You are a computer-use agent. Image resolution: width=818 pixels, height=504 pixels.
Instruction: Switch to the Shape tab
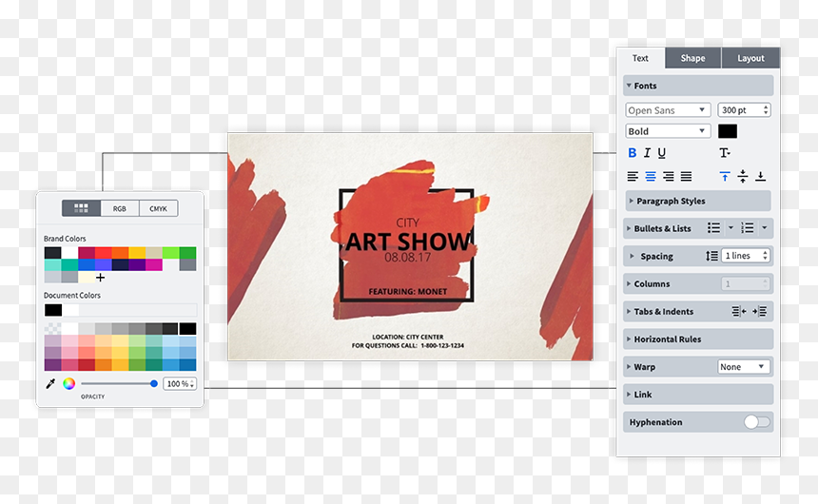692,58
